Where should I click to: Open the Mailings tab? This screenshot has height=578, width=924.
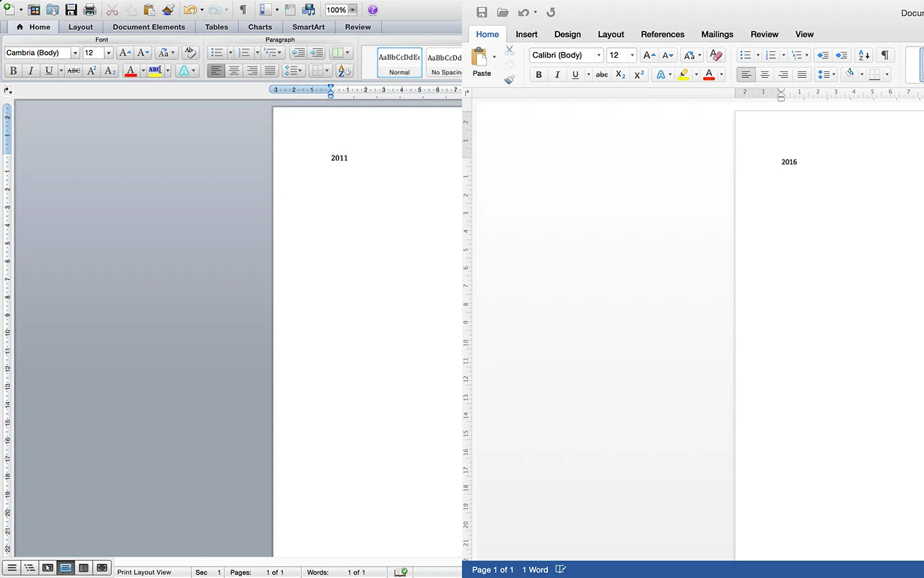[717, 34]
